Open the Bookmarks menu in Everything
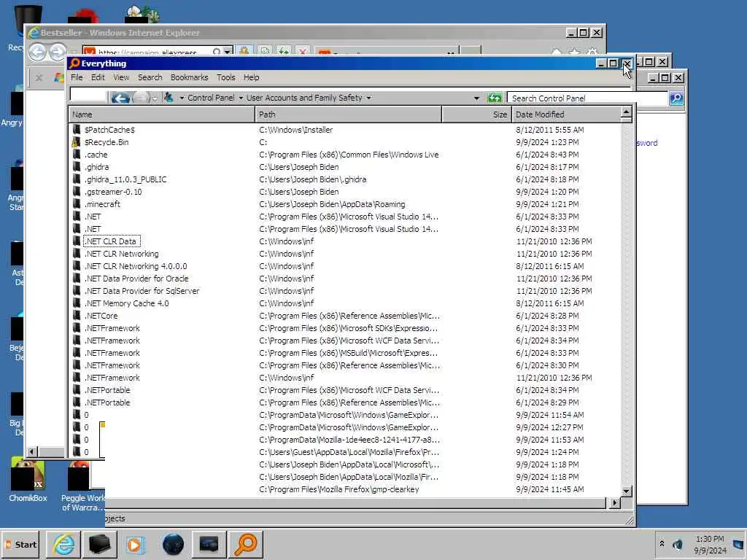This screenshot has width=747, height=560. (189, 77)
